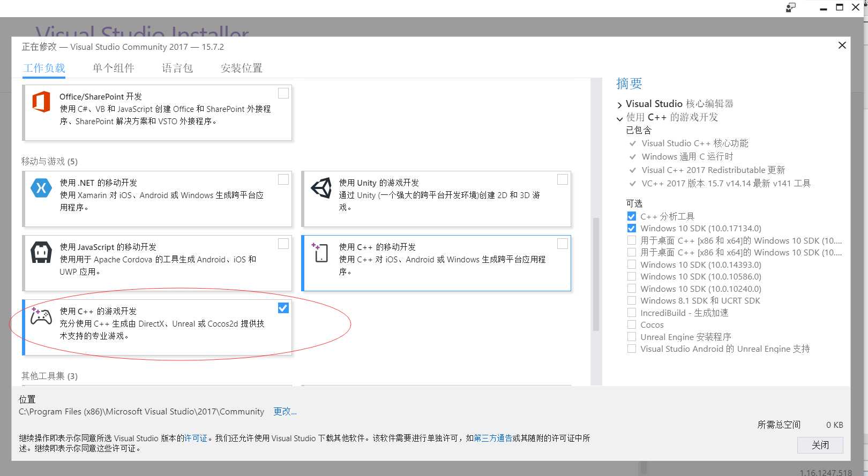This screenshot has height=476, width=868.
Task: Check IncrediBuild - 生成加速 option
Action: point(632,313)
